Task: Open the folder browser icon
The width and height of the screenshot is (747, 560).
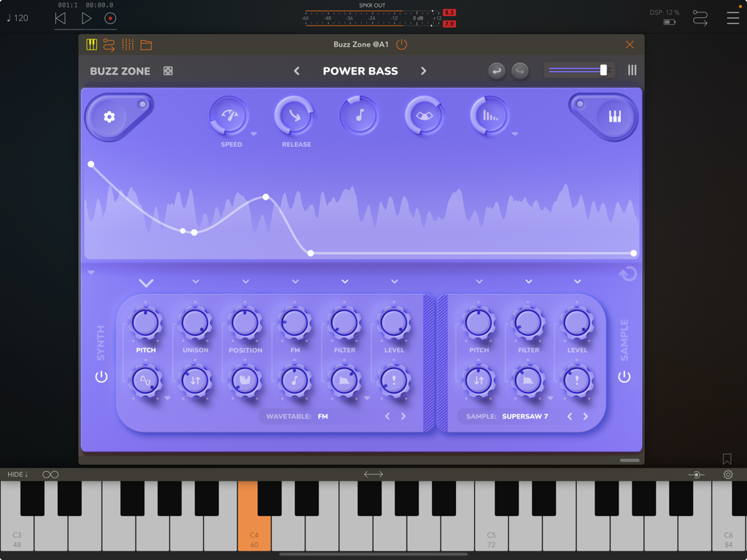Action: [x=144, y=44]
